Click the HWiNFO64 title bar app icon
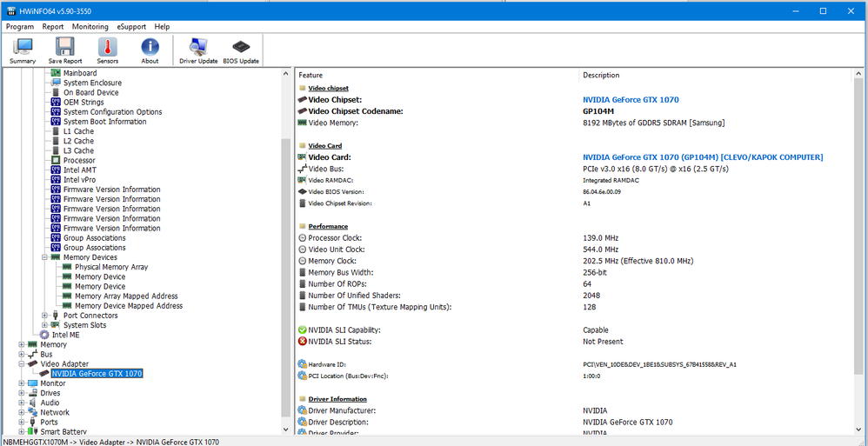The image size is (868, 446). 10,11
